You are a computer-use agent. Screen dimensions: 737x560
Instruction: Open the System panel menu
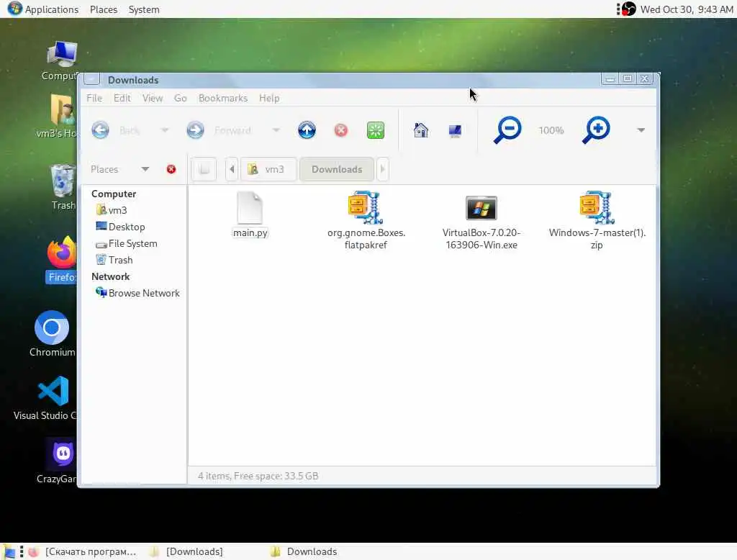click(144, 9)
